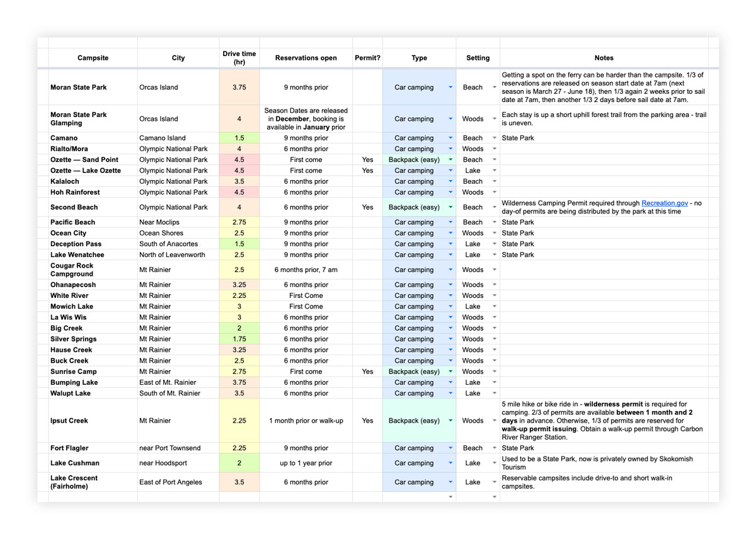The image size is (756, 539).
Task: Select the Notes column header
Action: point(604,58)
